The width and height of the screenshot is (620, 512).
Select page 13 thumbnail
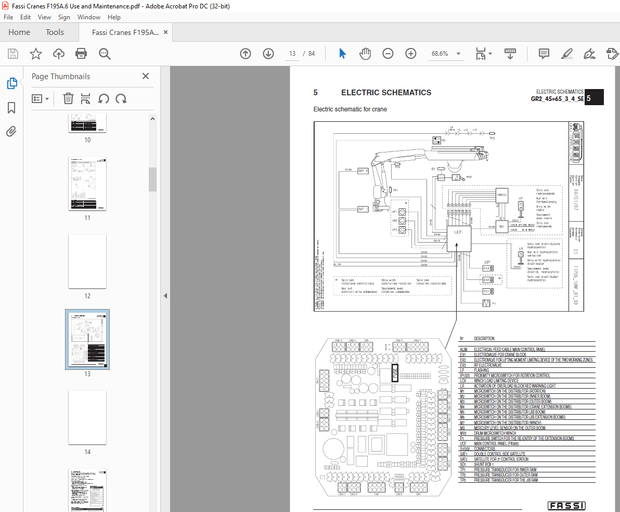pos(87,340)
